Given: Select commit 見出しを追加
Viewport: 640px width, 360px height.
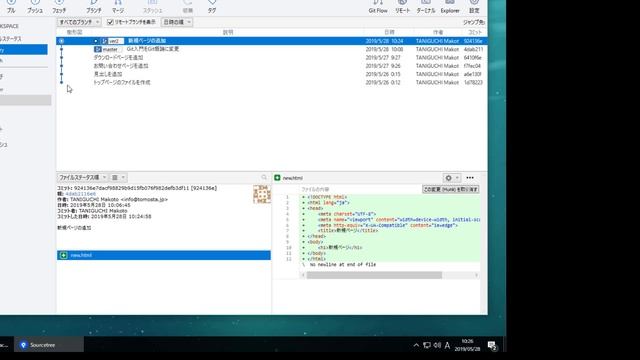Looking at the screenshot, I should pos(271,74).
